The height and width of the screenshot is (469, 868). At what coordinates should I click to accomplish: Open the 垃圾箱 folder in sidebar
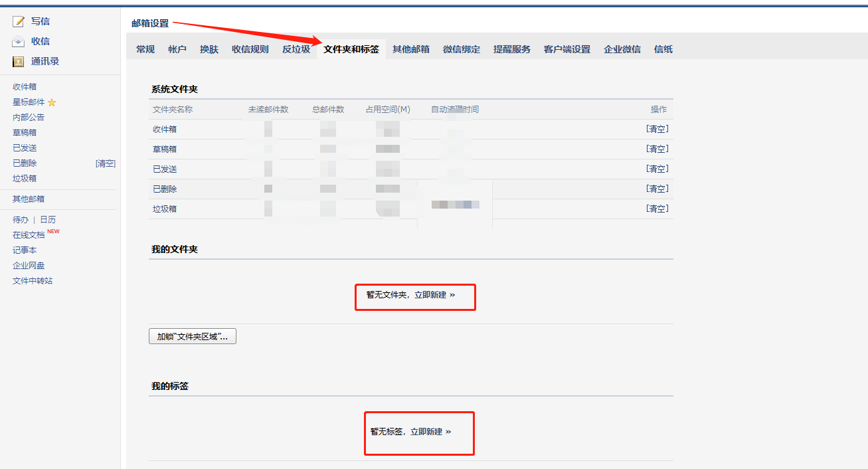(25, 179)
